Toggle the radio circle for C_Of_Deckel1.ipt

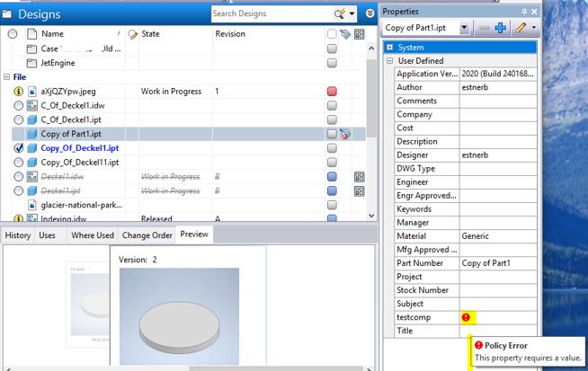coord(18,119)
